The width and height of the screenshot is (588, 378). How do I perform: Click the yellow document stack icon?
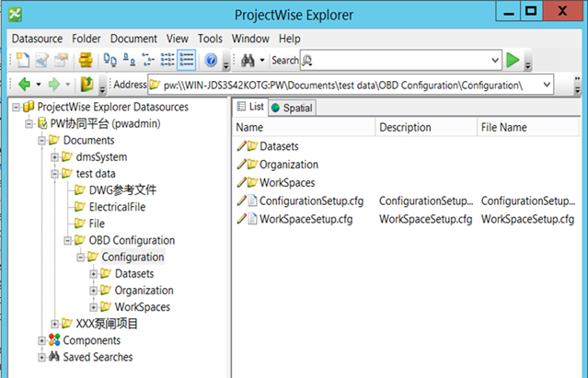(86, 60)
